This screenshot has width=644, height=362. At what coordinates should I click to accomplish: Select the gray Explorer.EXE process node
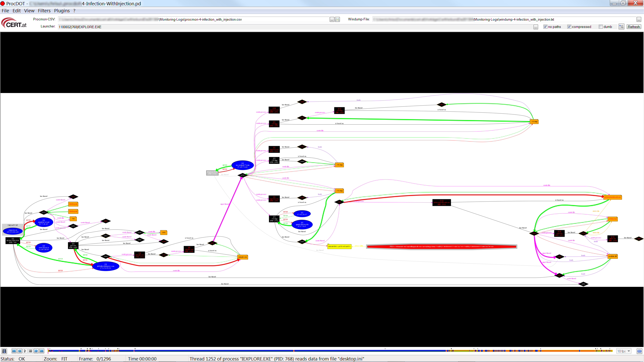pyautogui.click(x=212, y=173)
